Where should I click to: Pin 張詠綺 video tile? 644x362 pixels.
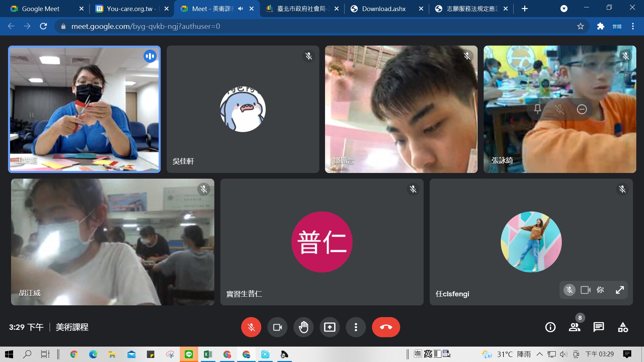(537, 109)
